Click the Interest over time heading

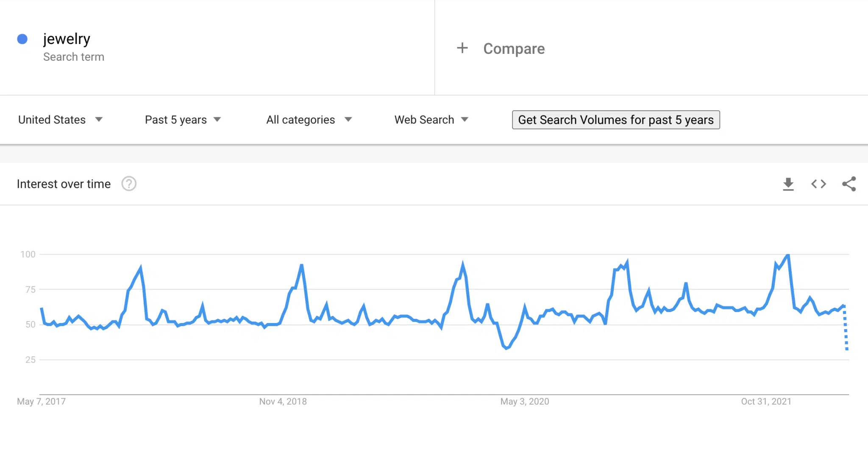[x=64, y=184]
